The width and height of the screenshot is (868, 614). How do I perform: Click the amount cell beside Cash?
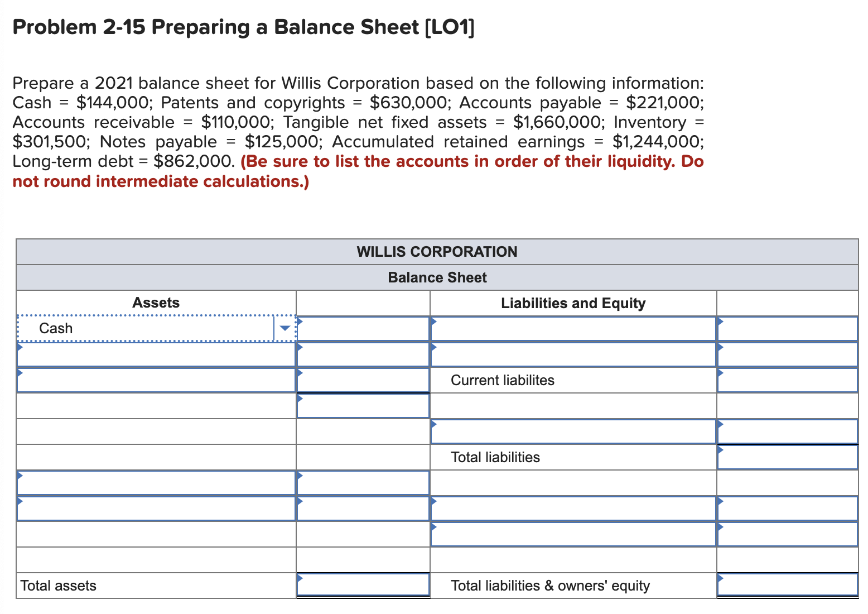click(x=363, y=328)
